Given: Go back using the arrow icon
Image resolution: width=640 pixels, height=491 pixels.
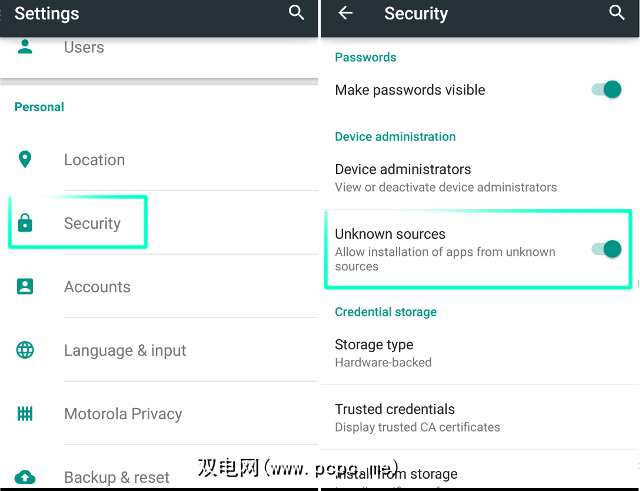Looking at the screenshot, I should [346, 13].
